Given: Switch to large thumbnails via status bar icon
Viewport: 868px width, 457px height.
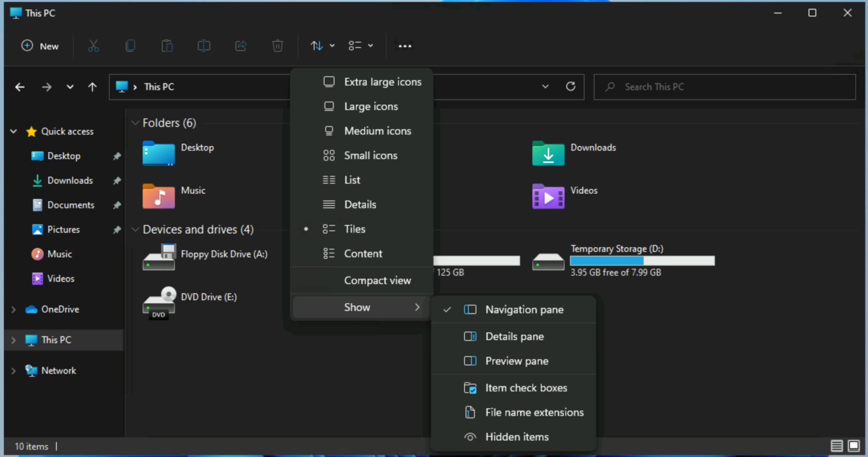Looking at the screenshot, I should click(854, 446).
